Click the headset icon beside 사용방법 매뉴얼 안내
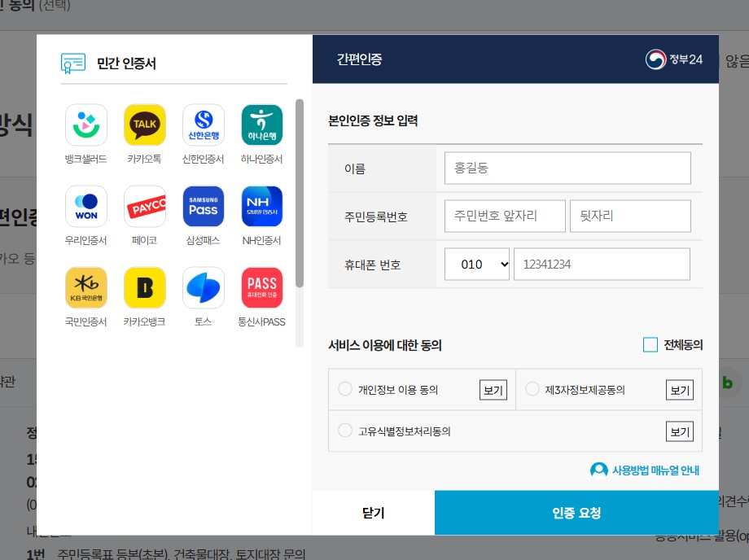The image size is (749, 560). 599,470
